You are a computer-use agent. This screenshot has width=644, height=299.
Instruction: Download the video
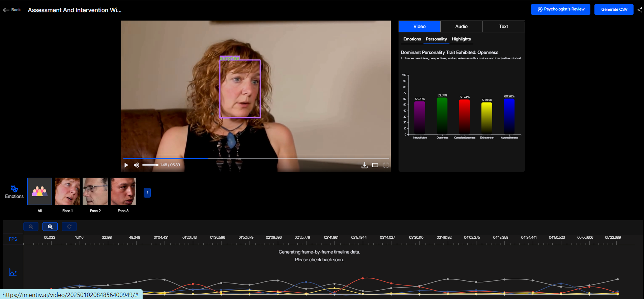tap(364, 165)
